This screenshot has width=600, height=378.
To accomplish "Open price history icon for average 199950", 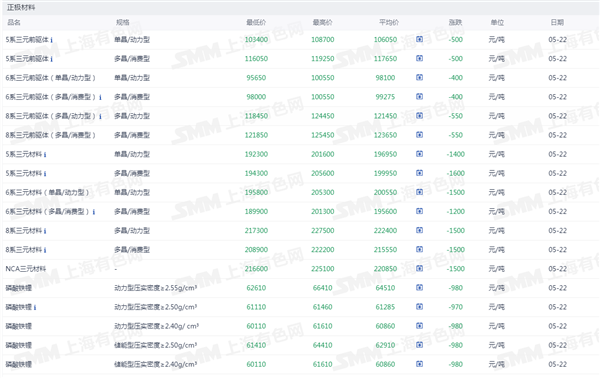I will pos(419,173).
